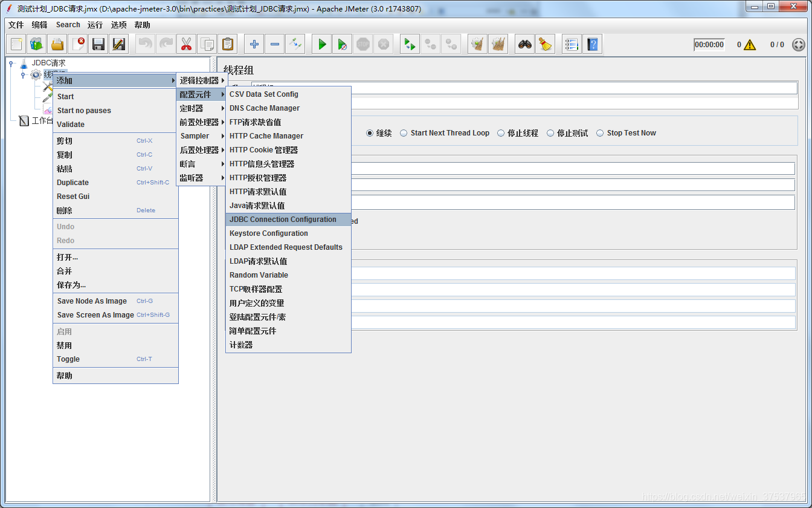The image size is (812, 508).
Task: Click the Clear results broom icon
Action: [478, 44]
